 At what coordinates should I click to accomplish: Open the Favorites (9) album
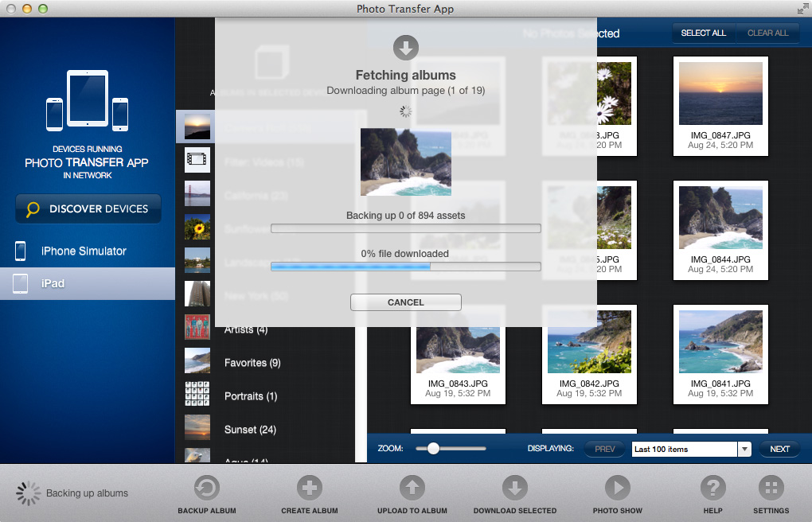click(x=252, y=363)
